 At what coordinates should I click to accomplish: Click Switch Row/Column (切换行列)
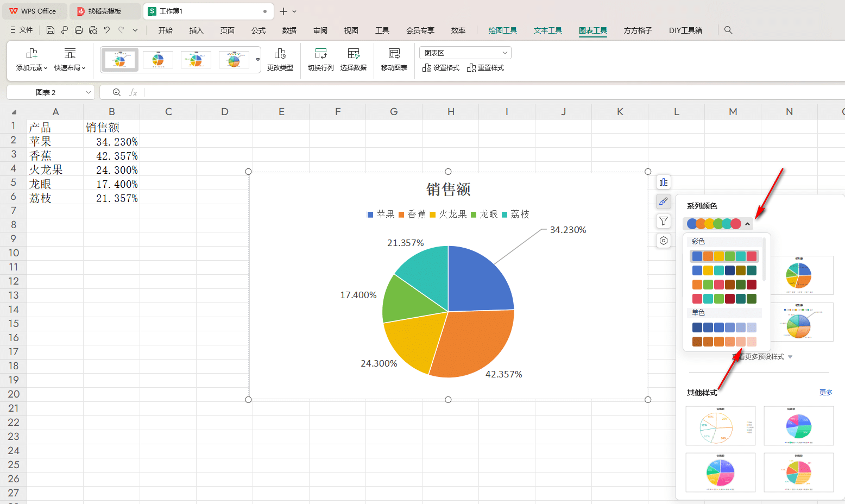click(321, 59)
